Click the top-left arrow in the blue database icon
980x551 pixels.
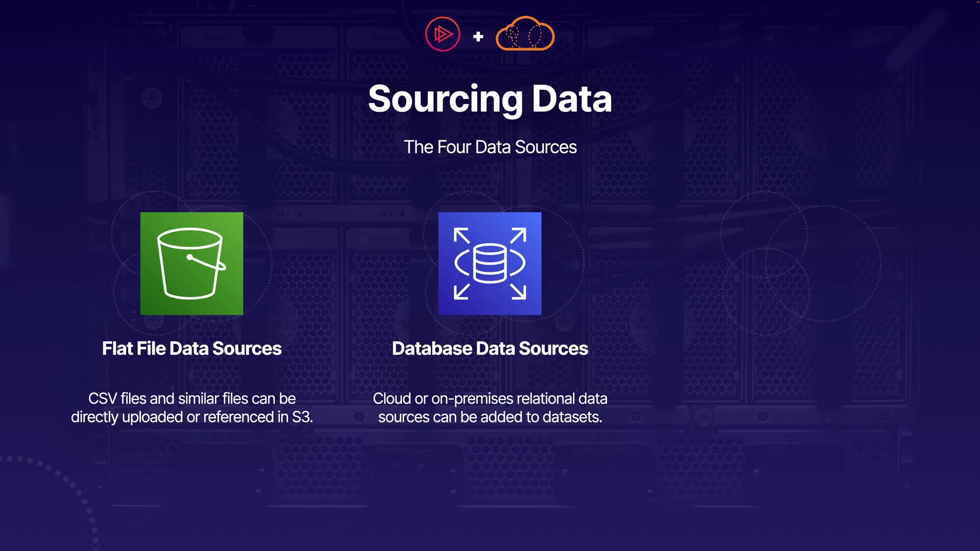461,236
